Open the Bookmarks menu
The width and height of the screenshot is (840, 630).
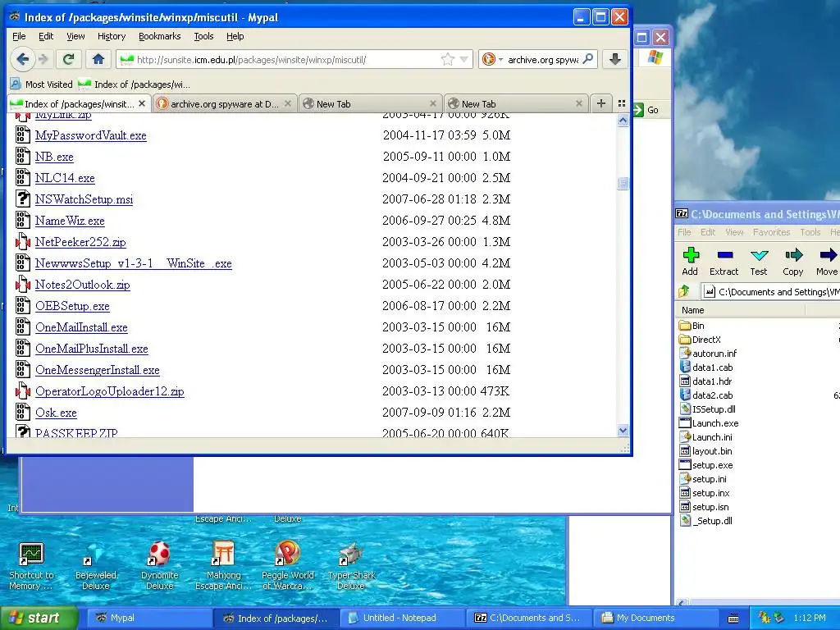tap(160, 36)
